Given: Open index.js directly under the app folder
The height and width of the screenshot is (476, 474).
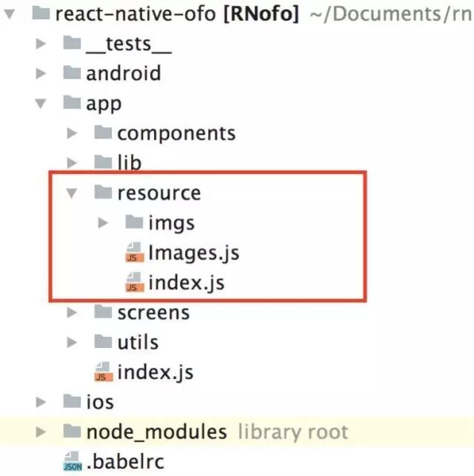Looking at the screenshot, I should coord(156,372).
